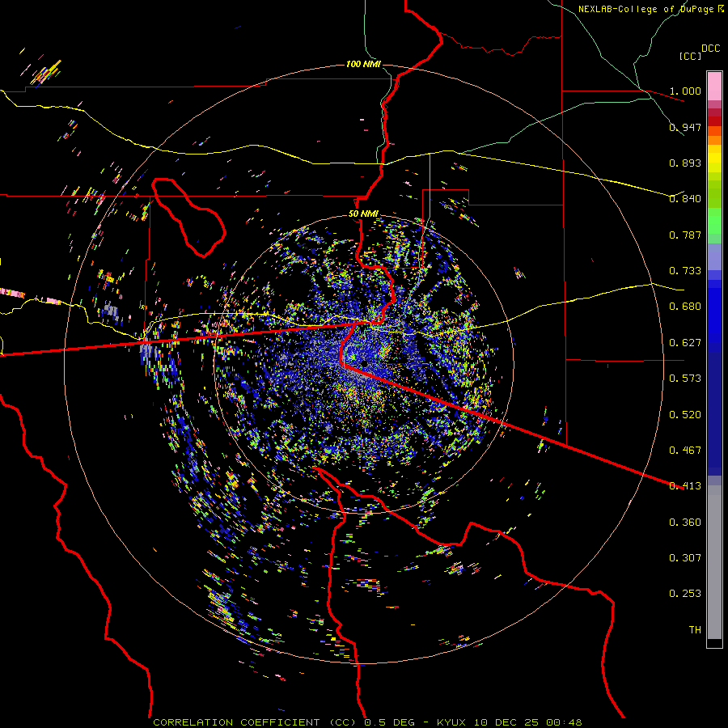728x728 pixels.
Task: Click the 0.947 legend value
Action: point(685,127)
